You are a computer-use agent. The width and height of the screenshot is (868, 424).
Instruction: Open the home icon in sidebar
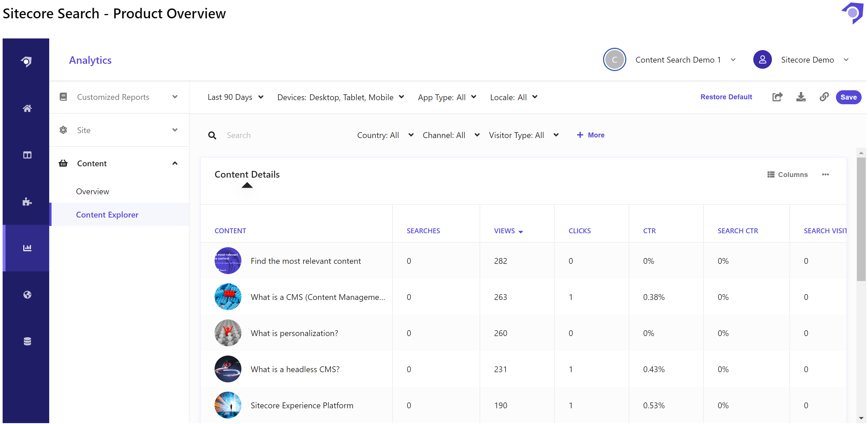point(27,108)
